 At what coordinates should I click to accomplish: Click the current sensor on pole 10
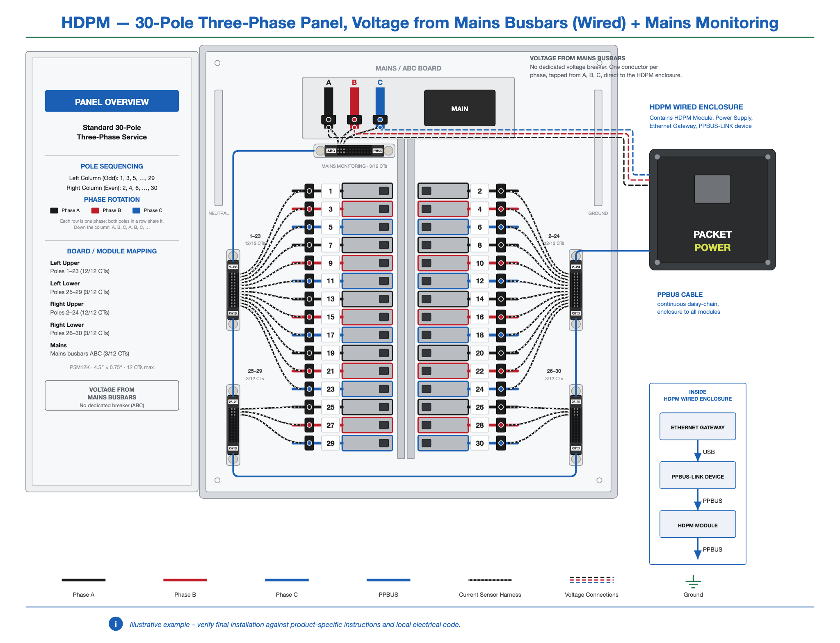pyautogui.click(x=501, y=263)
